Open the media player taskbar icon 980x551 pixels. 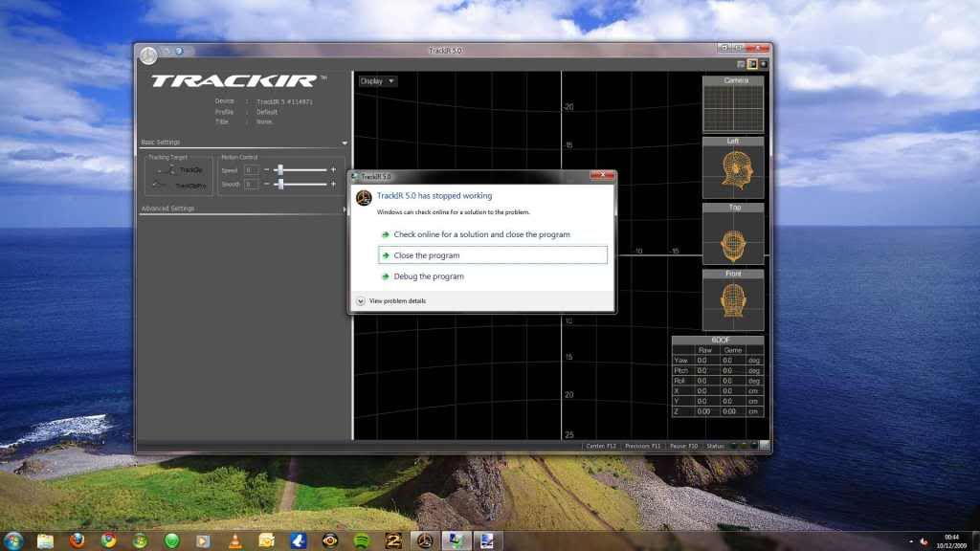point(203,541)
